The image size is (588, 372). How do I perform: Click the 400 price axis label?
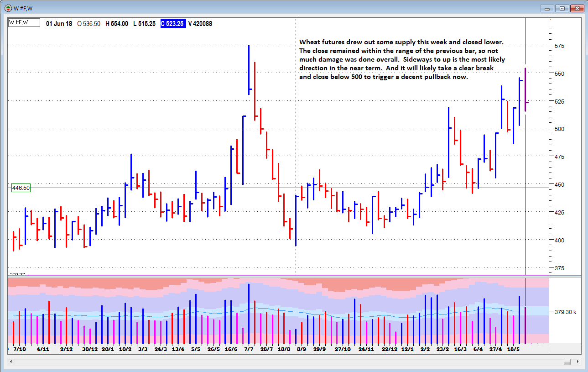pyautogui.click(x=560, y=240)
